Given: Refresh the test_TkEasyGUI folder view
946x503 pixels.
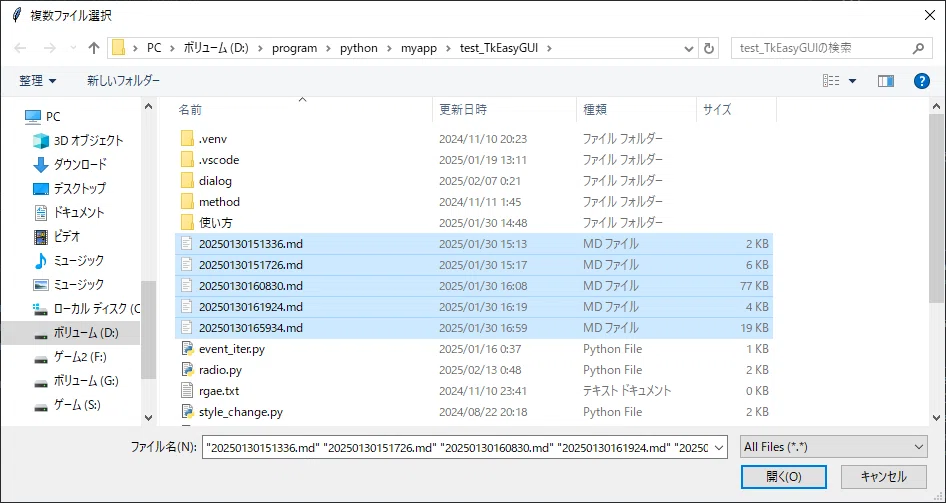Looking at the screenshot, I should coord(709,49).
